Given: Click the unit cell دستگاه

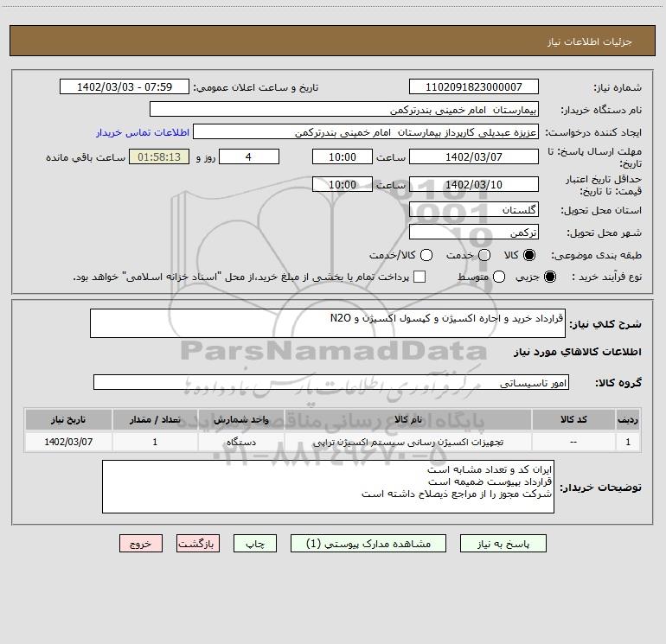Looking at the screenshot, I should 240,442.
